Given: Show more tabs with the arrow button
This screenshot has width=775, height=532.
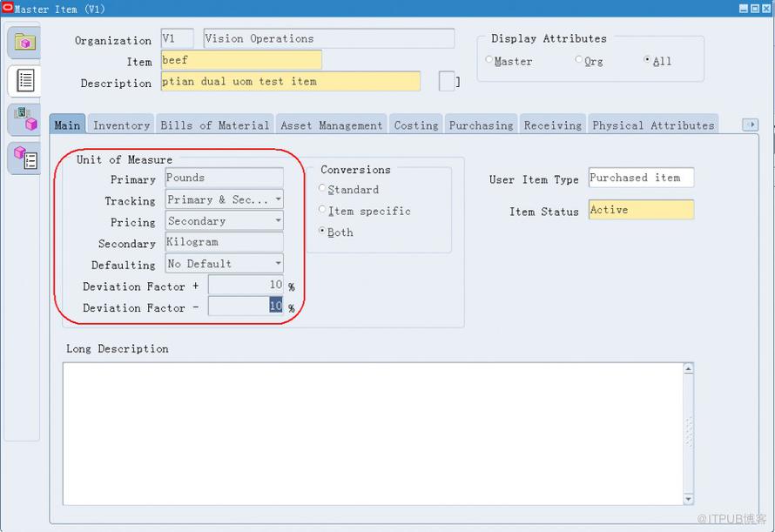Looking at the screenshot, I should click(751, 125).
